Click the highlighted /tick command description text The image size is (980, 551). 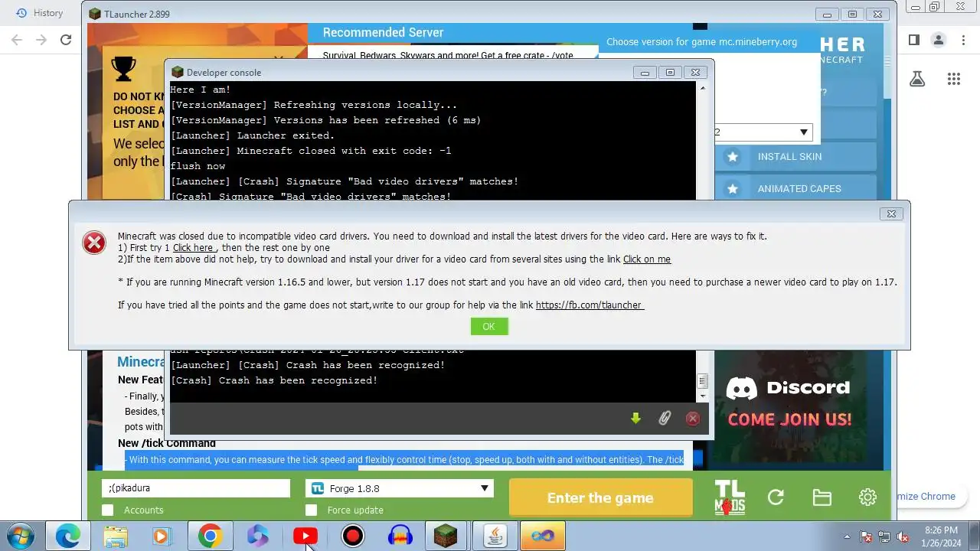404,460
